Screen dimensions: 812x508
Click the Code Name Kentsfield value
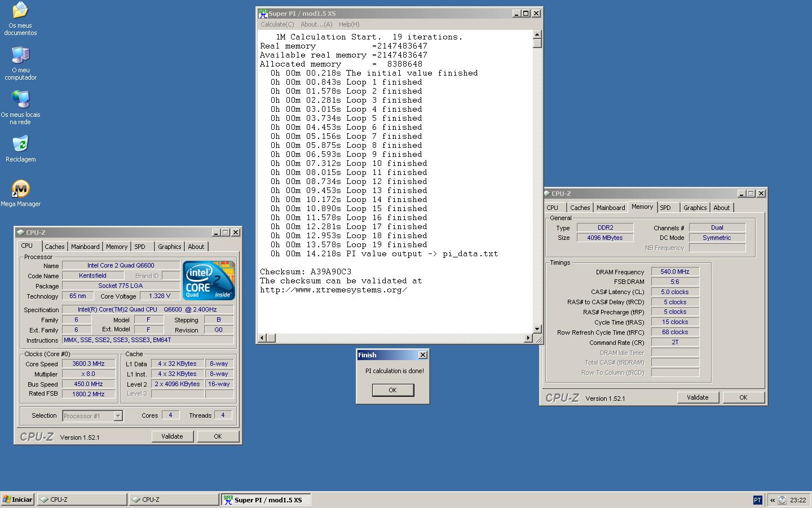(x=93, y=275)
